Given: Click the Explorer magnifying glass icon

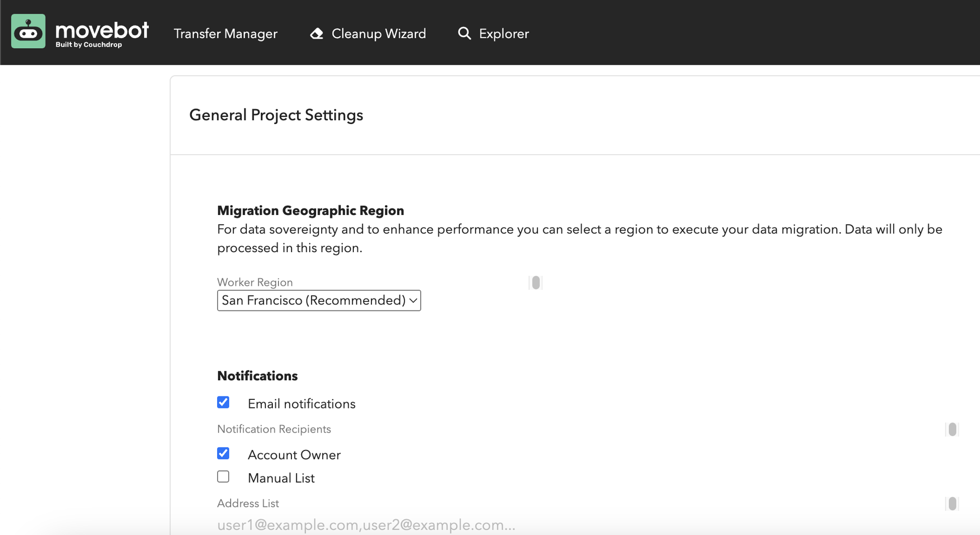Looking at the screenshot, I should pos(464,34).
